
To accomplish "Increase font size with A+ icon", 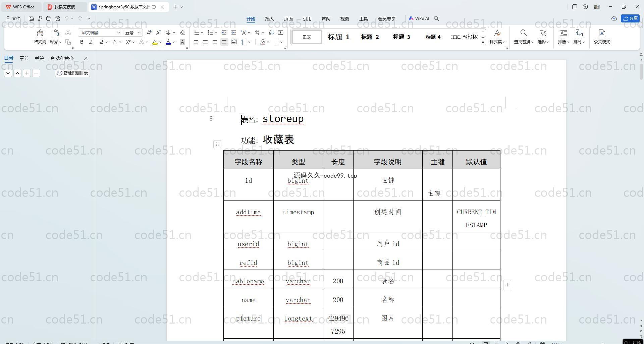I will click(149, 33).
